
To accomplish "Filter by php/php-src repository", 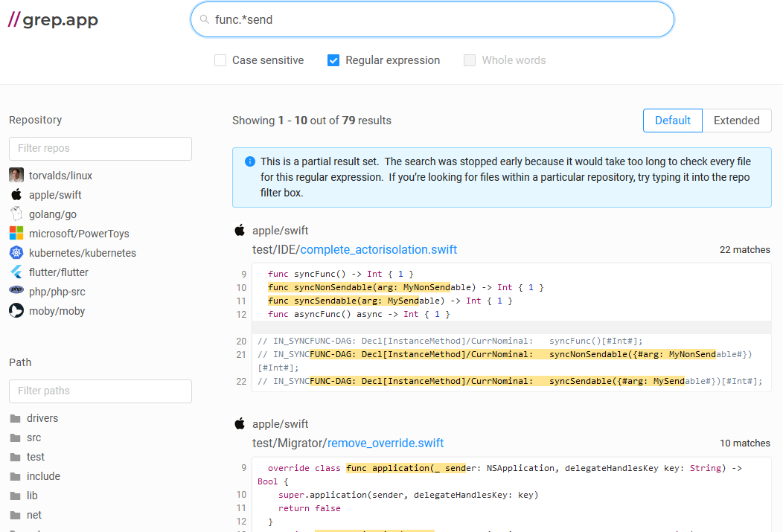I will click(x=57, y=292).
